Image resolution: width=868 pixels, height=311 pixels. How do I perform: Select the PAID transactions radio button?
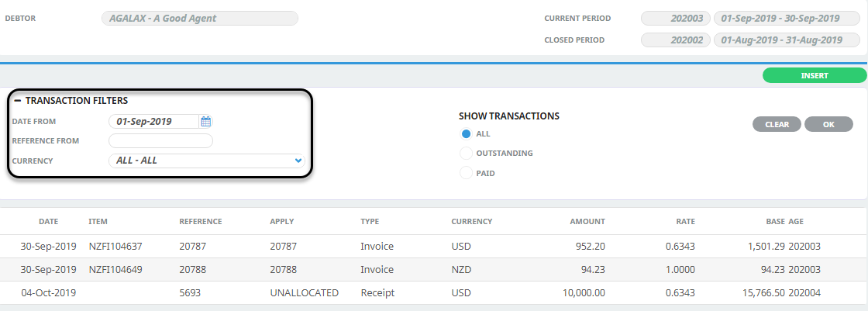[466, 173]
